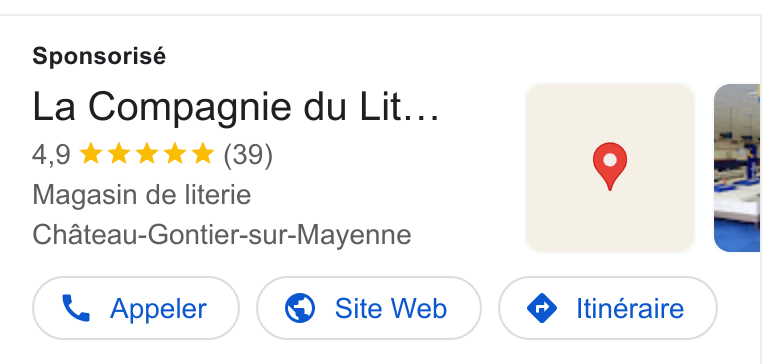Click the fourth yellow rating star

[x=174, y=154]
